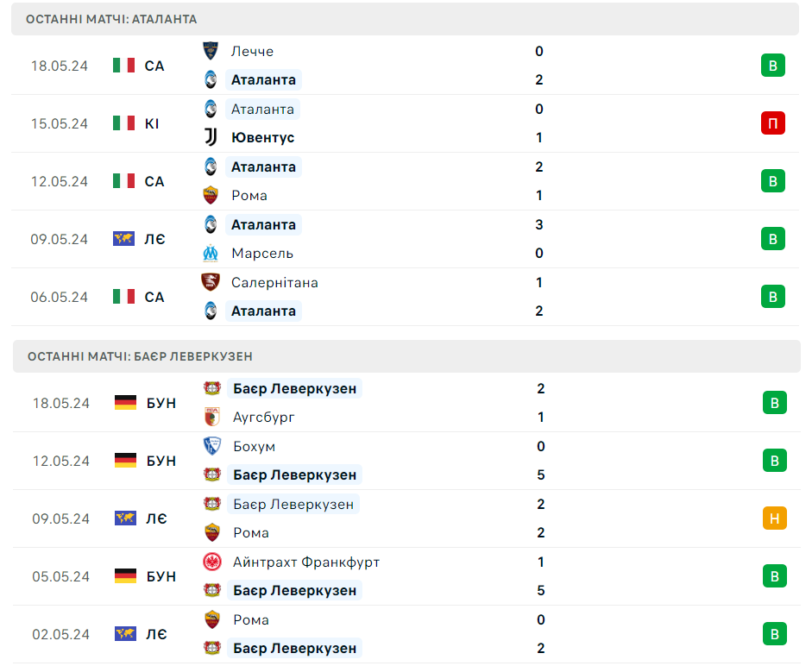The image size is (812, 666).
Task: Click the red loss badge for the Juventus match
Action: (772, 123)
